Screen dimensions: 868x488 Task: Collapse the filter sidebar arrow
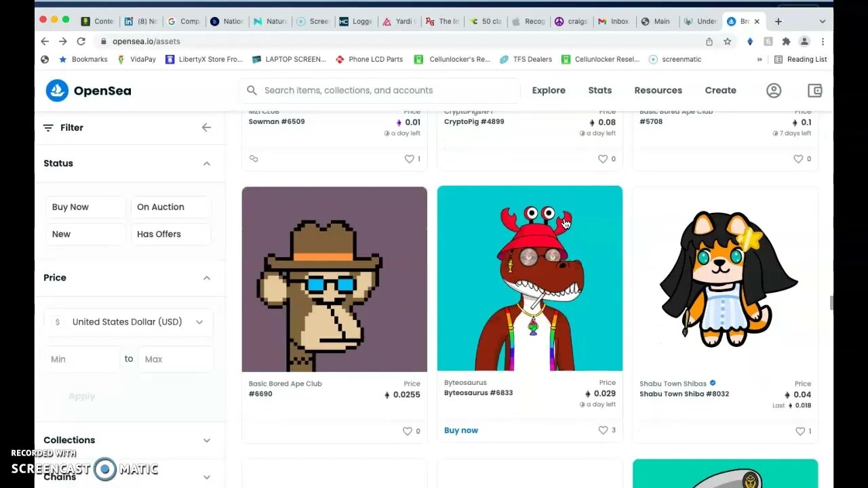pos(206,127)
